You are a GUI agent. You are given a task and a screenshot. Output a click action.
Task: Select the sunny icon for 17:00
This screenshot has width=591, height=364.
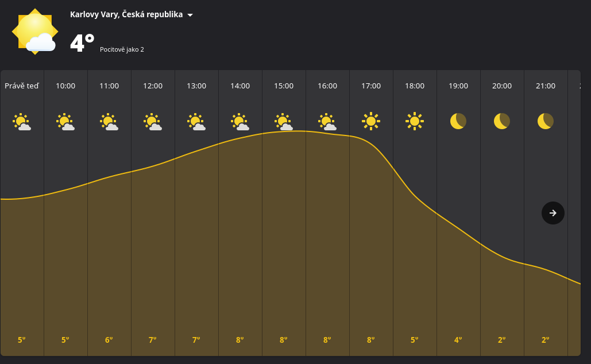[371, 121]
